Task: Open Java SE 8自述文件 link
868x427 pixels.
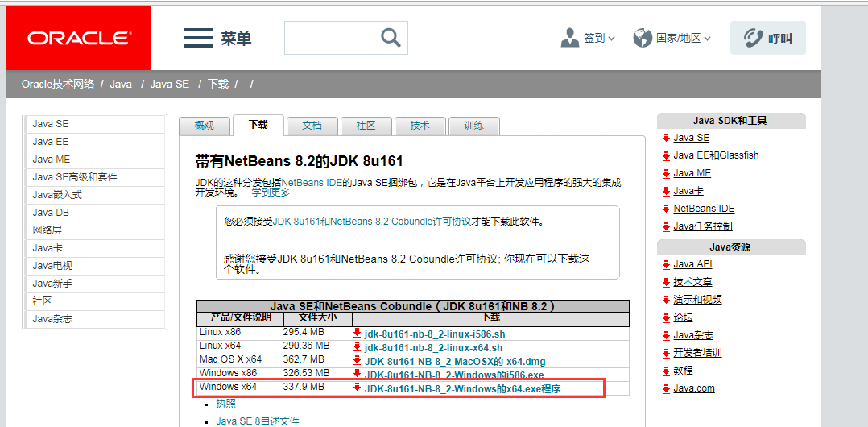Action: click(x=258, y=421)
